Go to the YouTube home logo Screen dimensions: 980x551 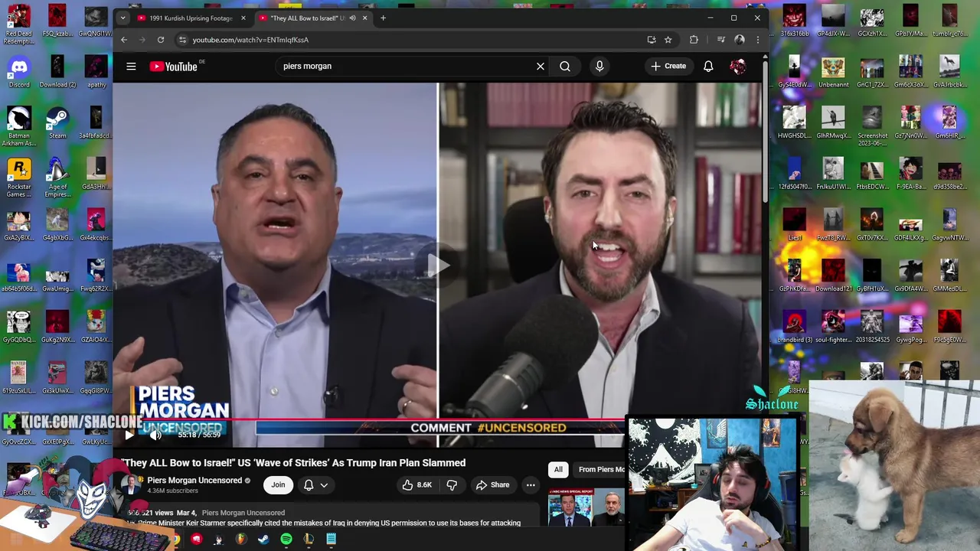(x=174, y=67)
